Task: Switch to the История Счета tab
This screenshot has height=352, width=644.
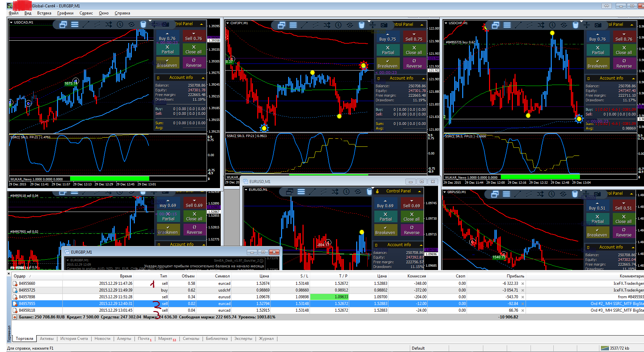Action: [74, 339]
